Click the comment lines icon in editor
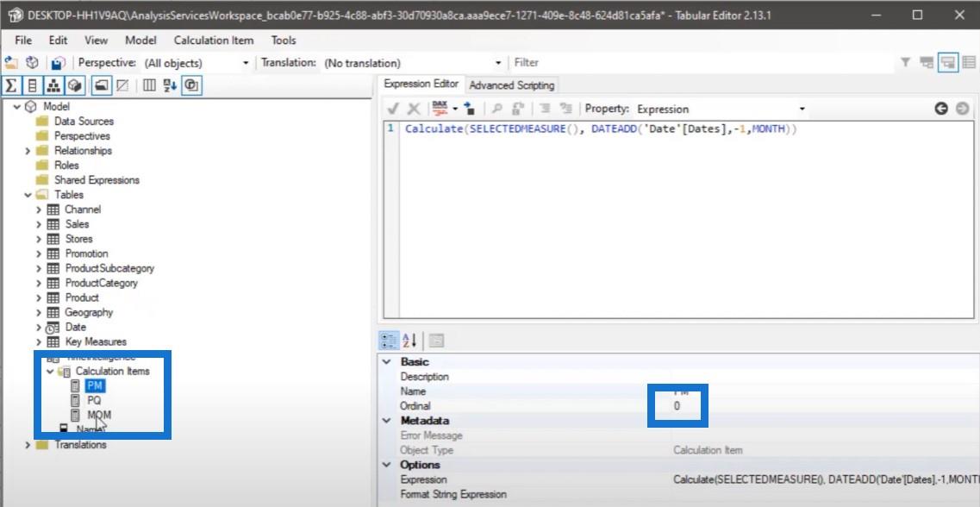The image size is (980, 507). [x=545, y=109]
